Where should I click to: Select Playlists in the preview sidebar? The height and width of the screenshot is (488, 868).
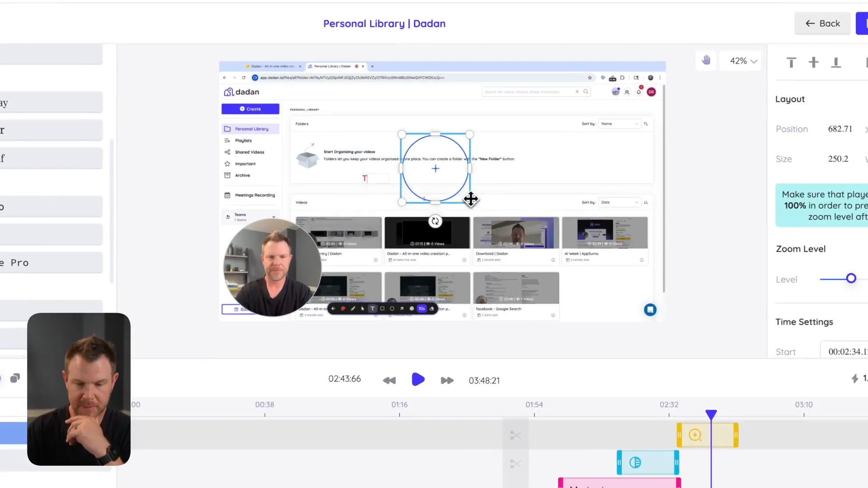243,141
